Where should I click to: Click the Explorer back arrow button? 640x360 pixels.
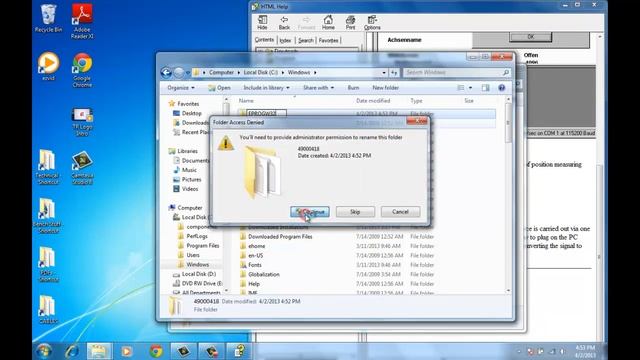(x=166, y=73)
